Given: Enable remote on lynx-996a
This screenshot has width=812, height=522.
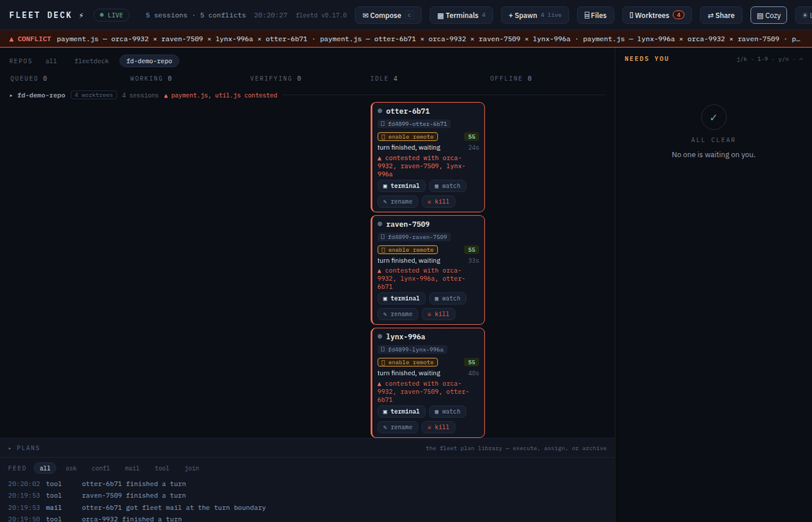Looking at the screenshot, I should tap(407, 362).
